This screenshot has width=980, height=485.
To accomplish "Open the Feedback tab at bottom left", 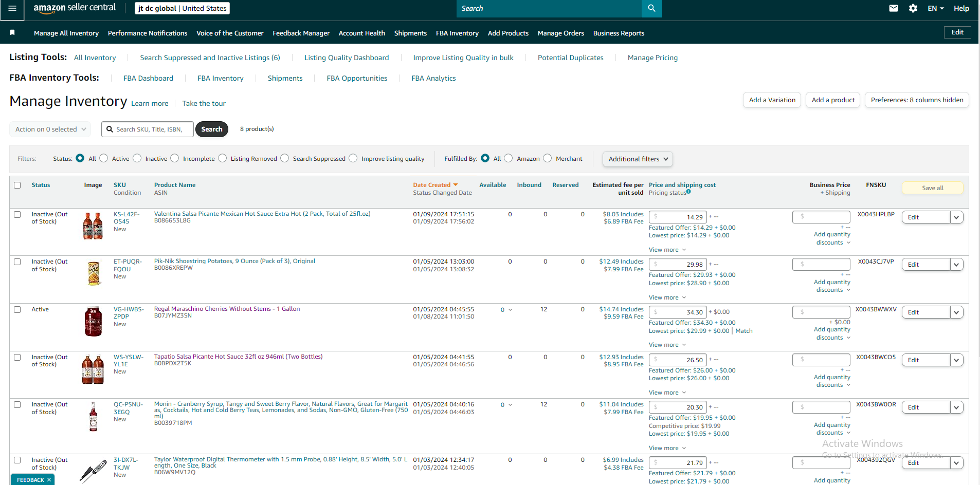I will [x=30, y=480].
